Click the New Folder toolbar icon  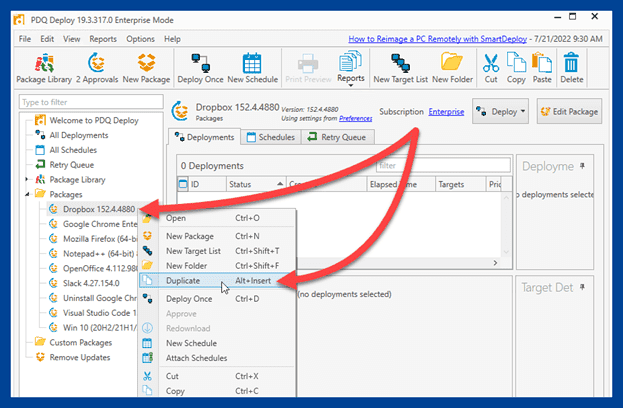click(x=453, y=68)
